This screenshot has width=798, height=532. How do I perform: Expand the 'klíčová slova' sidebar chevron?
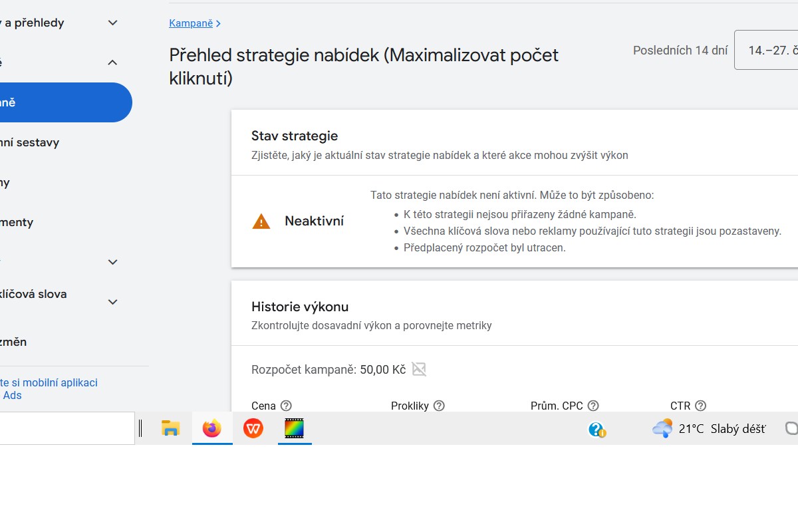click(113, 302)
